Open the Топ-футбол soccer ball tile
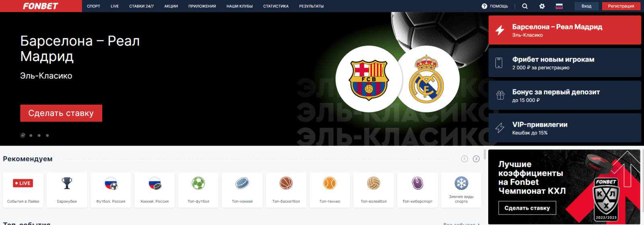This screenshot has height=225, width=644. (198, 190)
